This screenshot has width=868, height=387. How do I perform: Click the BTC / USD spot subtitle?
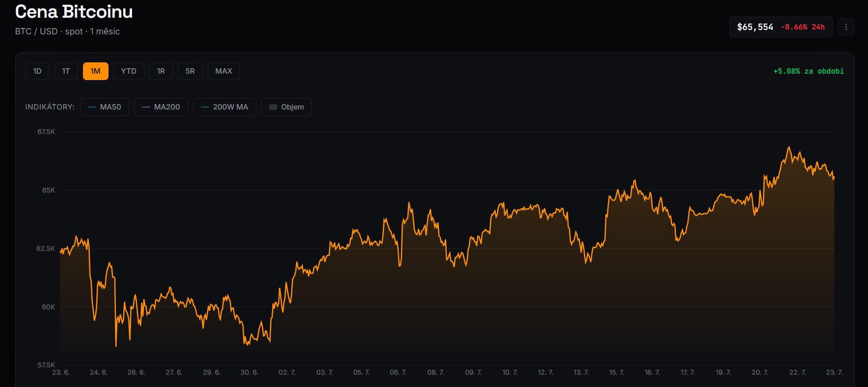click(x=67, y=31)
